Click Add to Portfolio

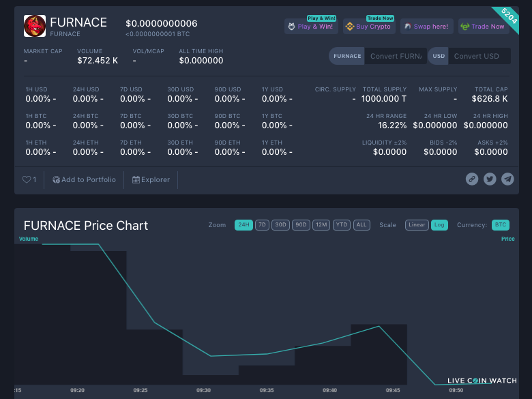[x=84, y=179]
